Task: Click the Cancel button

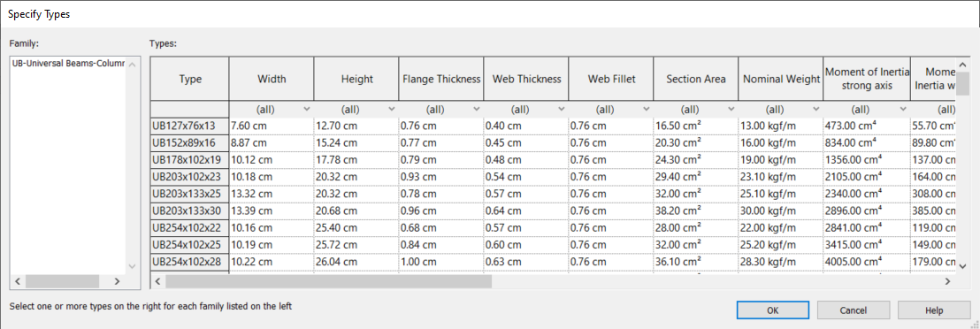Action: coord(854,310)
